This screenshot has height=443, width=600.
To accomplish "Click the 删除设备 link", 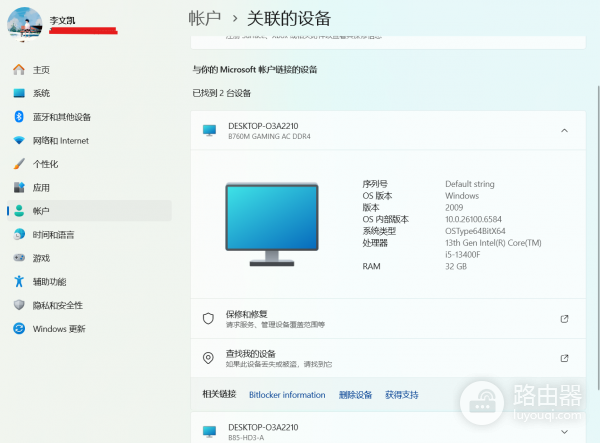I will click(x=355, y=395).
